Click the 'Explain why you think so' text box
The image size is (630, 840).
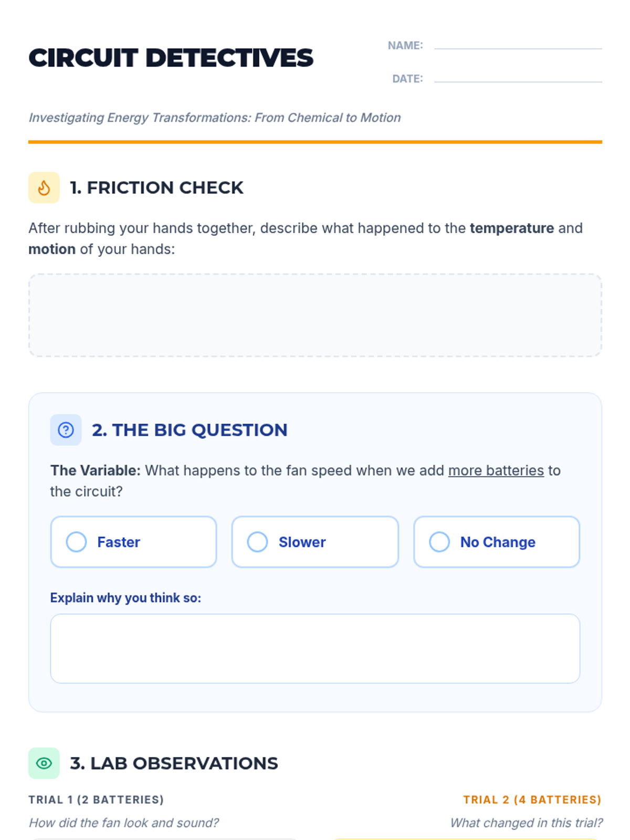(315, 648)
